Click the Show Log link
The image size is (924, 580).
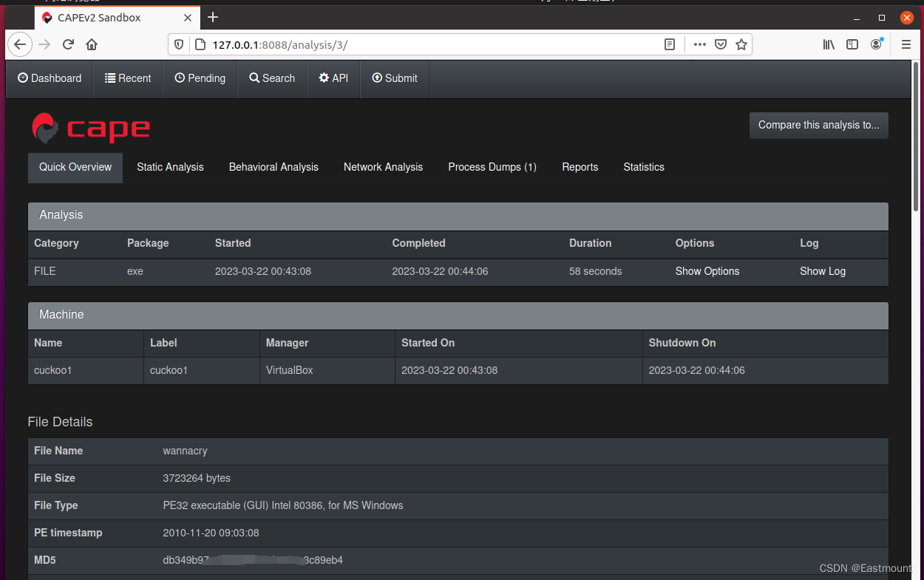pyautogui.click(x=823, y=271)
